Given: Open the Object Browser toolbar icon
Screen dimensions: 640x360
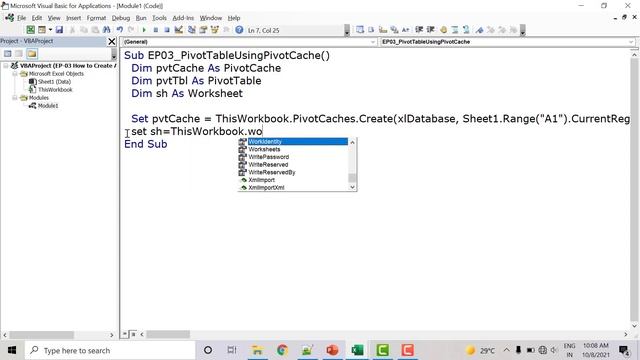Looking at the screenshot, I should [215, 30].
